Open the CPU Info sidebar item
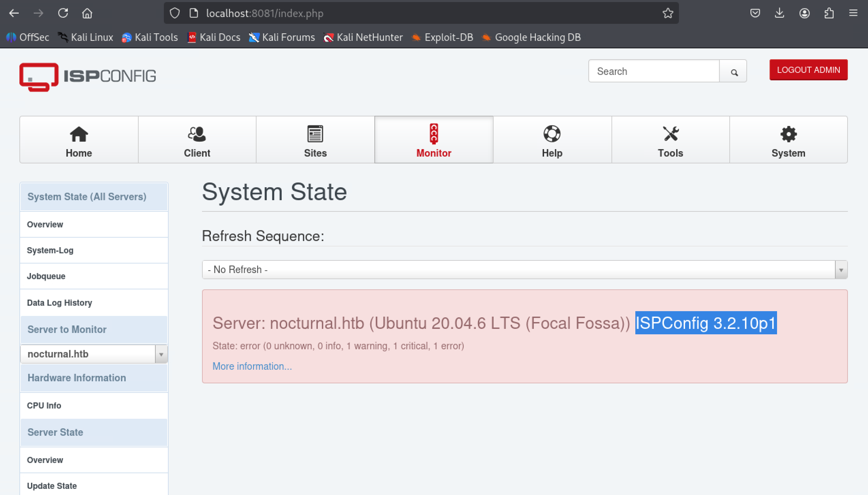 94,405
